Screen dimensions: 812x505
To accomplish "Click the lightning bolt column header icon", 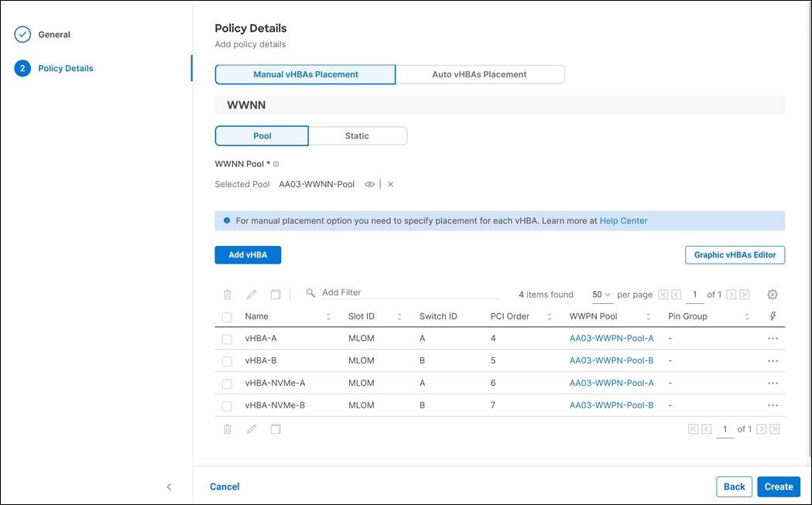I will (773, 316).
